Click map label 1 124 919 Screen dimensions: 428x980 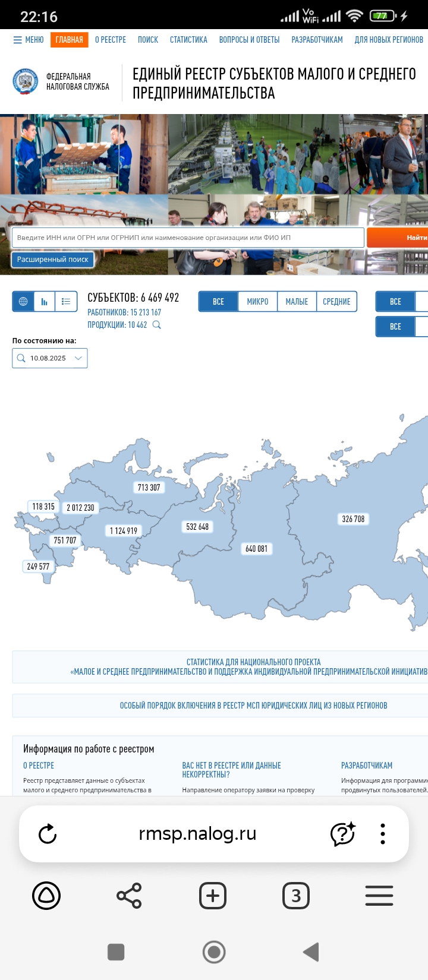click(x=124, y=531)
